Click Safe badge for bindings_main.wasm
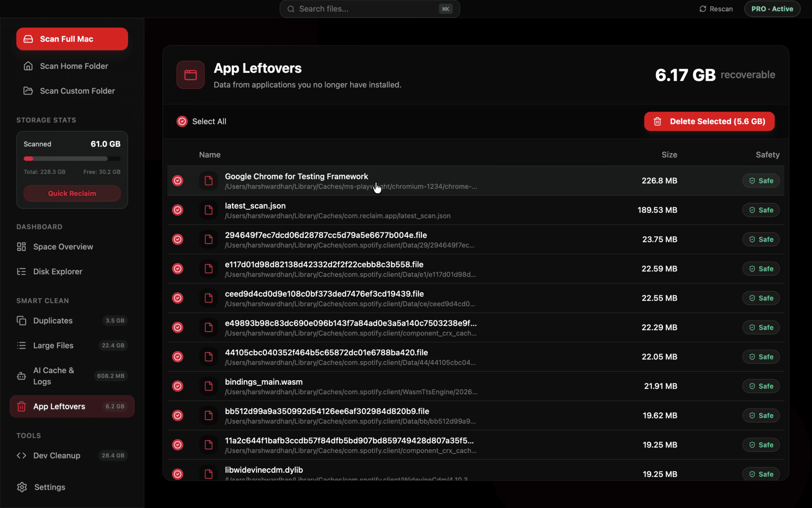 (x=761, y=386)
